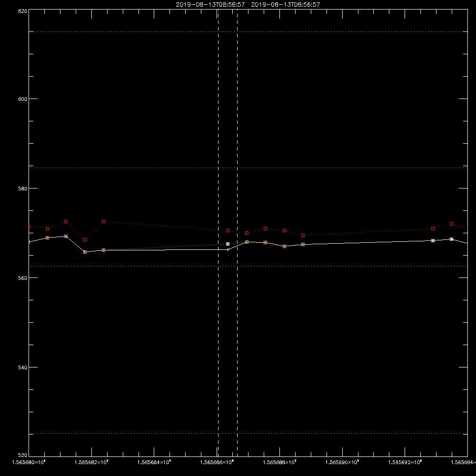The height and width of the screenshot is (476, 476).
Task: Click the 1.565686×10⁹ x-axis label
Action: tap(217, 462)
